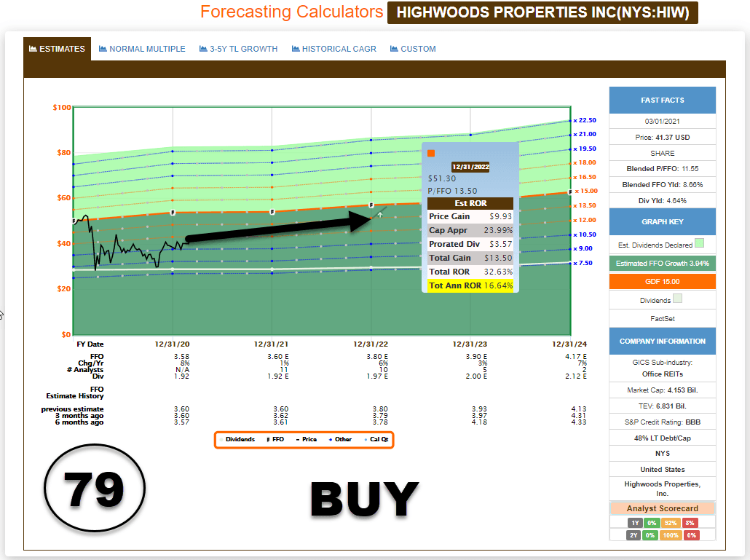Click the United States country entry
750x560 pixels.
663,470
